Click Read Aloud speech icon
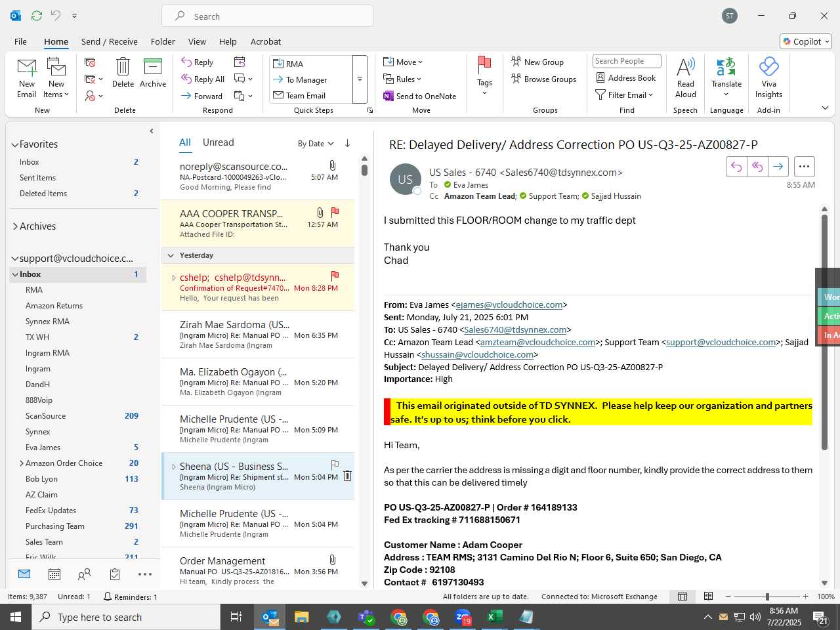 (686, 77)
